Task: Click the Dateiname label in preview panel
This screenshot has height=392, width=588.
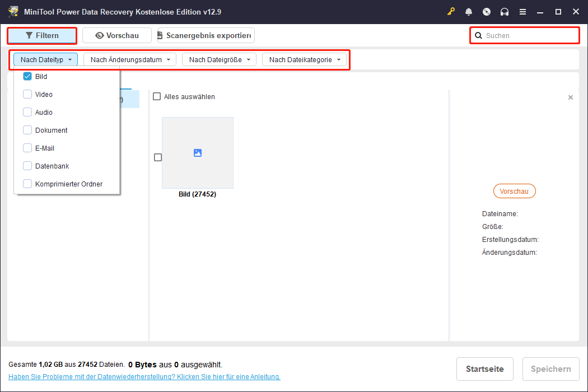Action: (x=500, y=214)
